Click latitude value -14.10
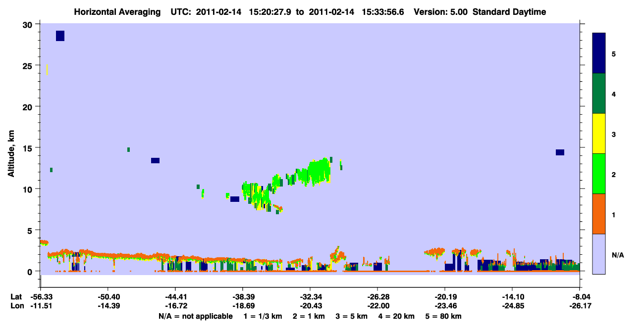Viewport: 644px width, 330px height. pos(512,297)
